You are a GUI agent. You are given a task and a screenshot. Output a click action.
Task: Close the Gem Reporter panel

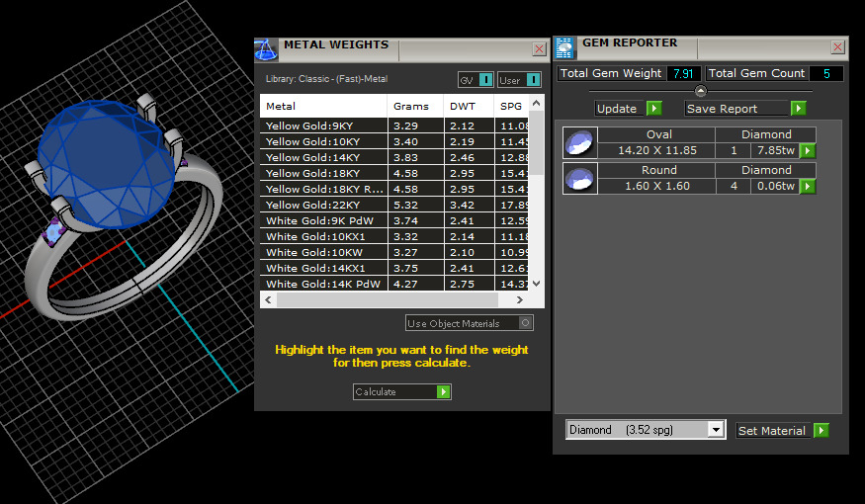click(837, 46)
